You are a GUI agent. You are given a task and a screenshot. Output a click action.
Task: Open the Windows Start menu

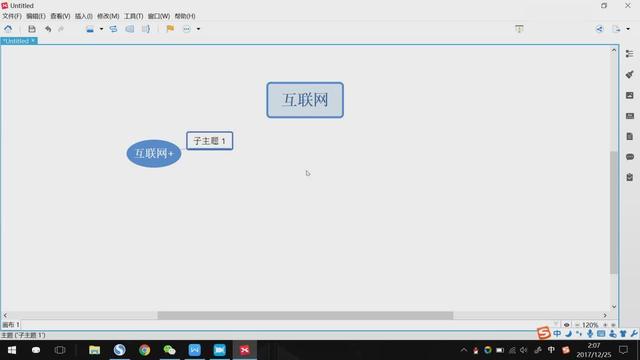point(12,350)
